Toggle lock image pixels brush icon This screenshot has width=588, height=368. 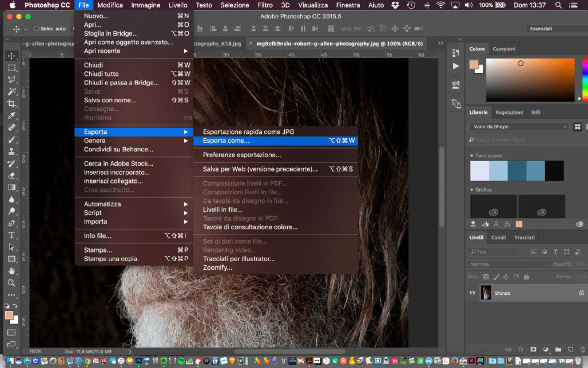tap(496, 277)
